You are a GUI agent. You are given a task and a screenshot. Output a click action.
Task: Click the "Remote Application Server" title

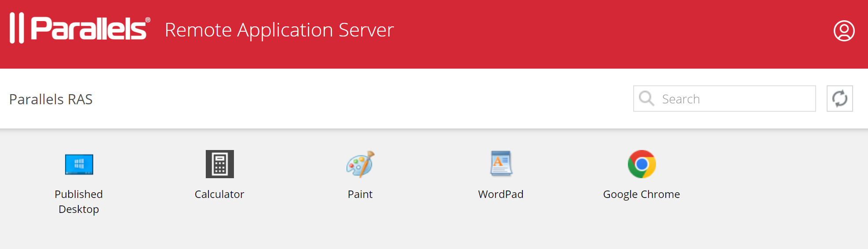[279, 30]
